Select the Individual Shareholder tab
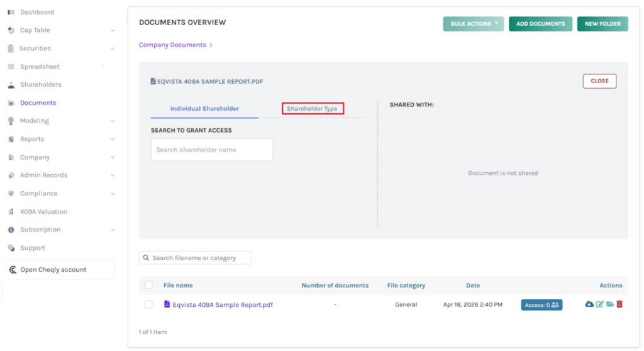 [204, 109]
